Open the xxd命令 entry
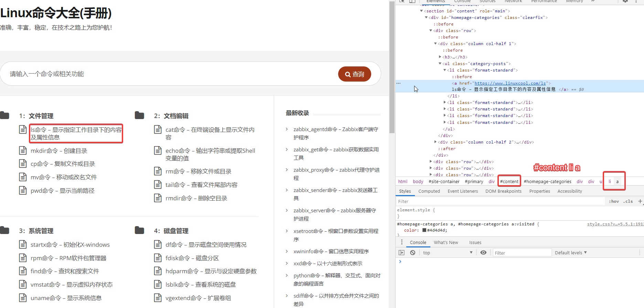Screen dimensions: 644x308 coord(328,264)
